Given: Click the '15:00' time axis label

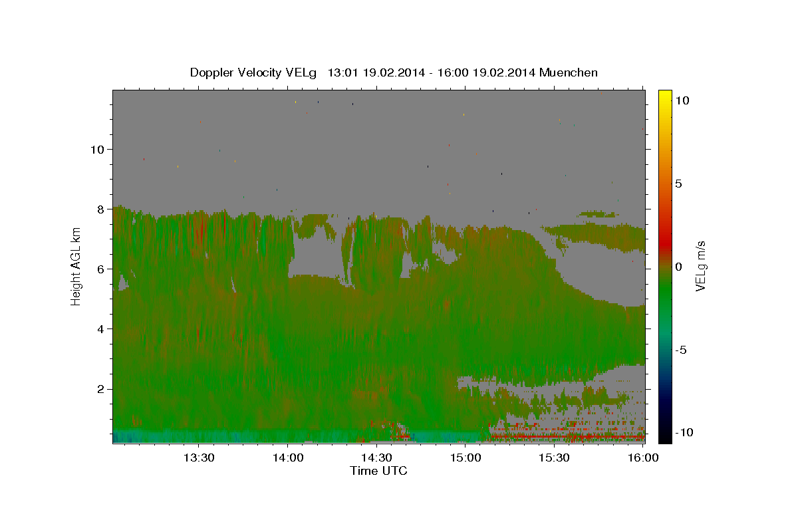Looking at the screenshot, I should 465,458.
